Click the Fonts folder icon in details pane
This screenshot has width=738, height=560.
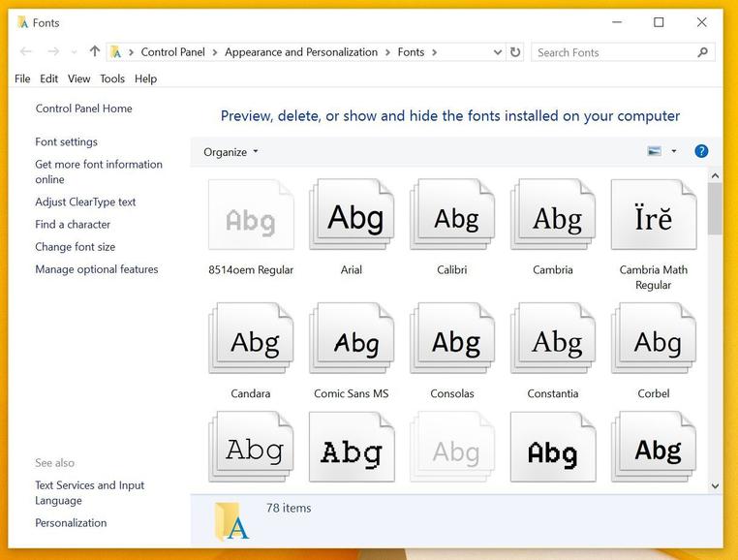tap(231, 521)
